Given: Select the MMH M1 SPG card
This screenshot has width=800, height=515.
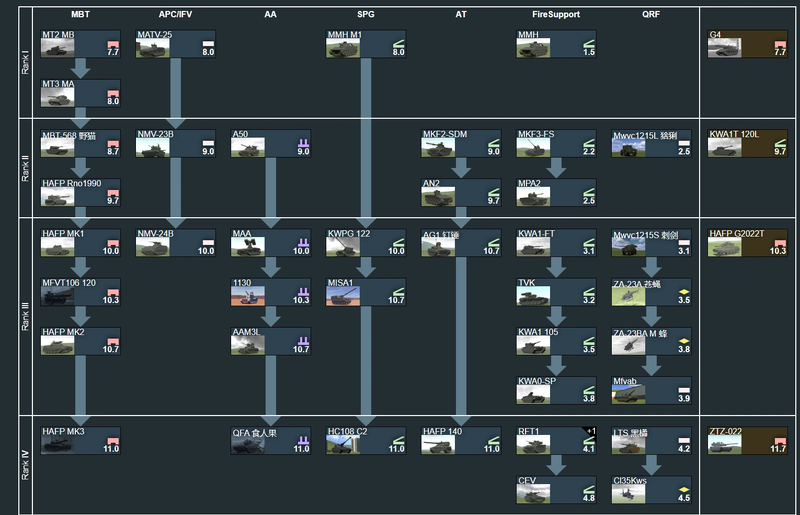Looking at the screenshot, I should pyautogui.click(x=366, y=44).
